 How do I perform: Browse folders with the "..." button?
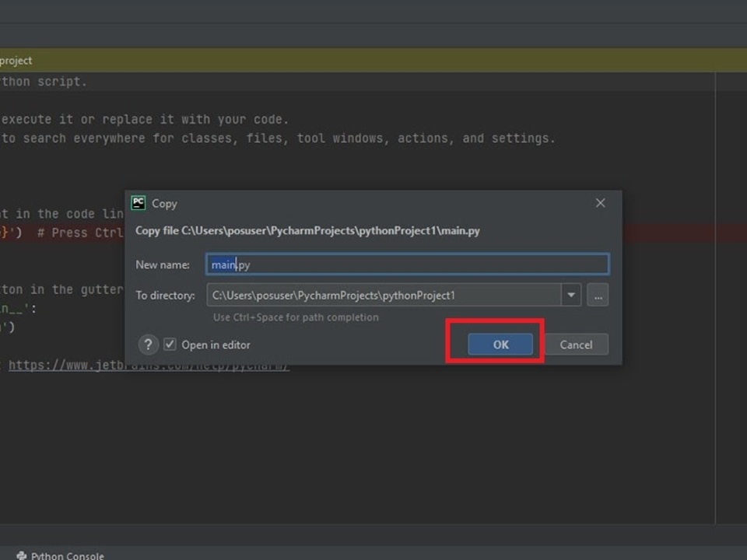[598, 295]
